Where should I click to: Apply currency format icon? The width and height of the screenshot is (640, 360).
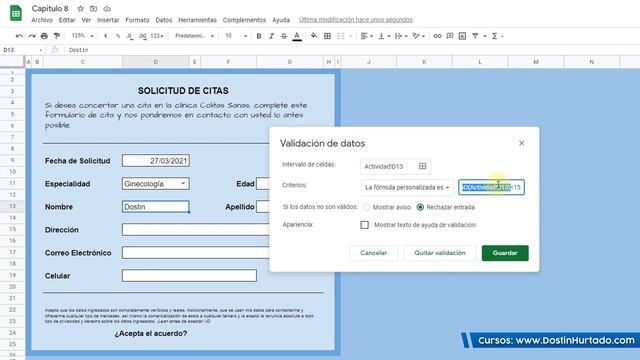(106, 36)
